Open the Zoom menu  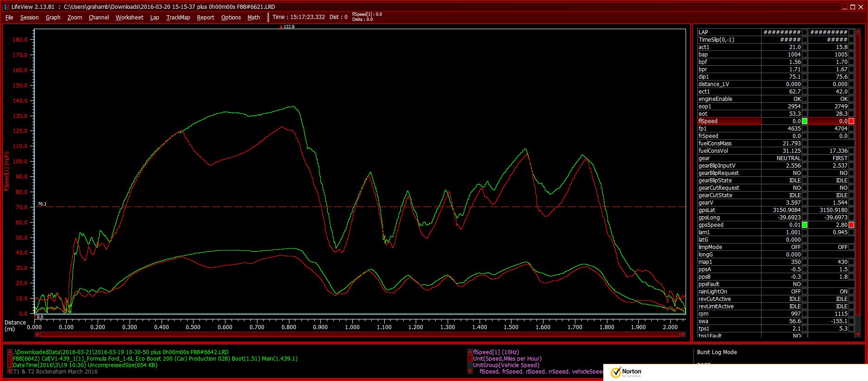click(75, 18)
